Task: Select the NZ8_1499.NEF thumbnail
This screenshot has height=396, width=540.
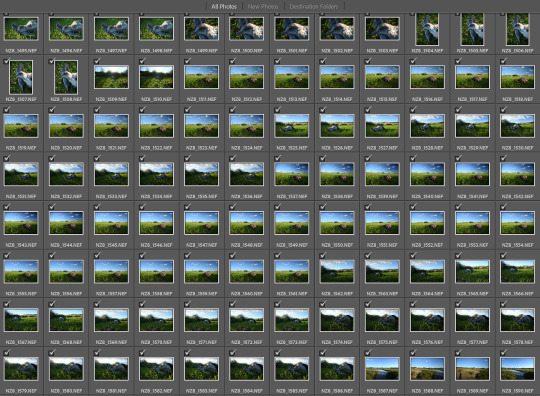Action: (x=201, y=29)
